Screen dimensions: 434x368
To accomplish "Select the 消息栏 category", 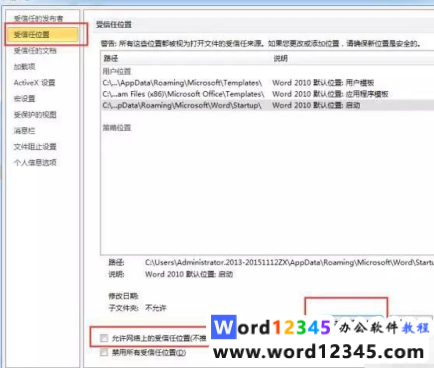I will tap(24, 131).
